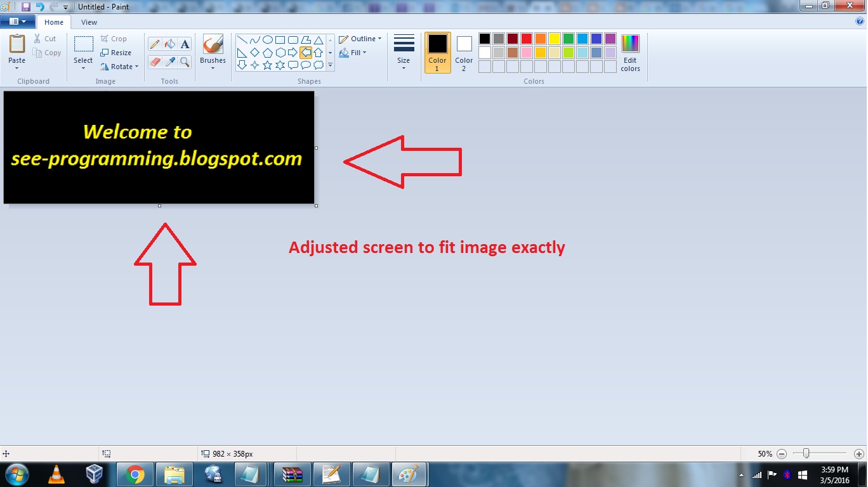The width and height of the screenshot is (868, 487).
Task: Switch to the View ribbon tab
Action: pos(89,22)
